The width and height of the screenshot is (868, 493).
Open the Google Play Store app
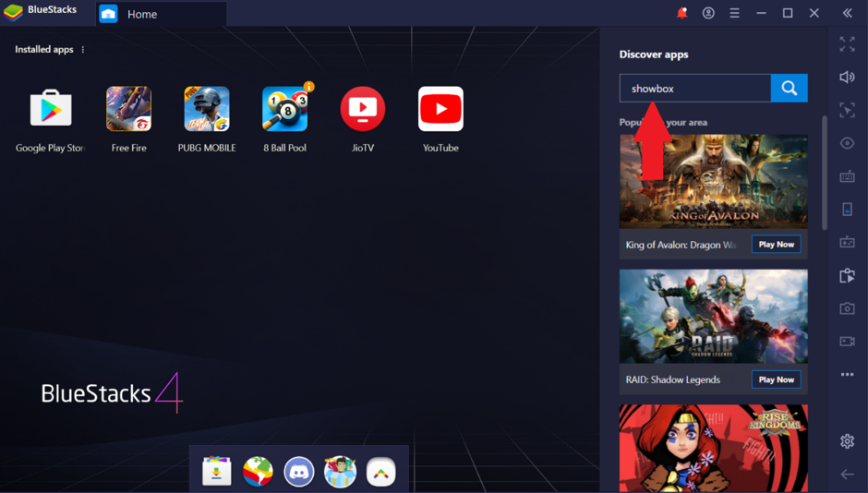tap(51, 110)
